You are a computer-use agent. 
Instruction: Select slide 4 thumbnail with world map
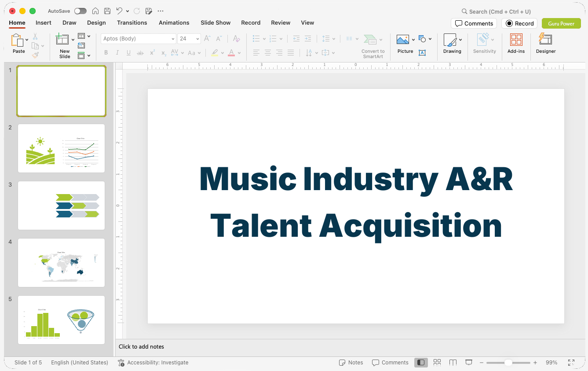62,263
